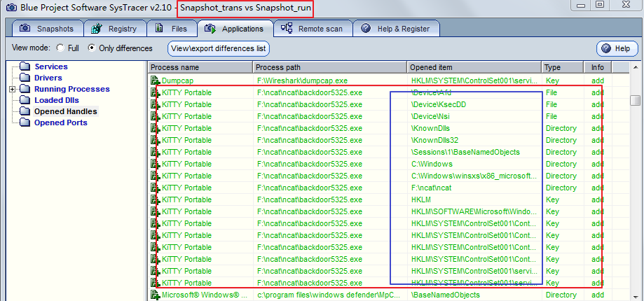
Task: Sort by Info column header
Action: [598, 67]
